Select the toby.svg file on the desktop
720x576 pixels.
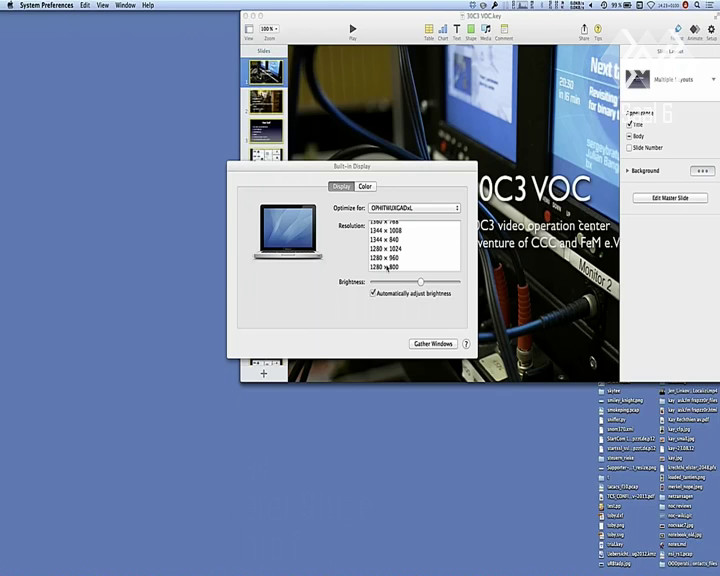(611, 535)
